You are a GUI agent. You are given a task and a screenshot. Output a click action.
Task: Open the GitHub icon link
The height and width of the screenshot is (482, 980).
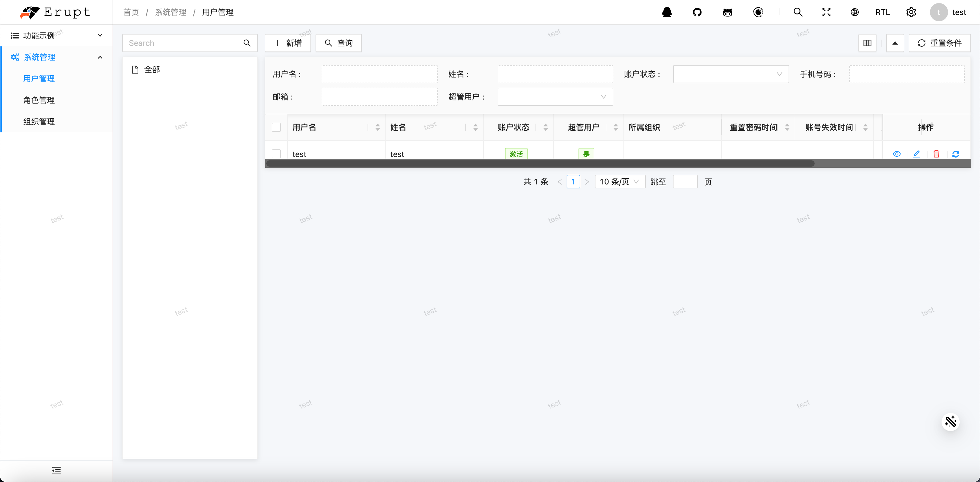[697, 12]
